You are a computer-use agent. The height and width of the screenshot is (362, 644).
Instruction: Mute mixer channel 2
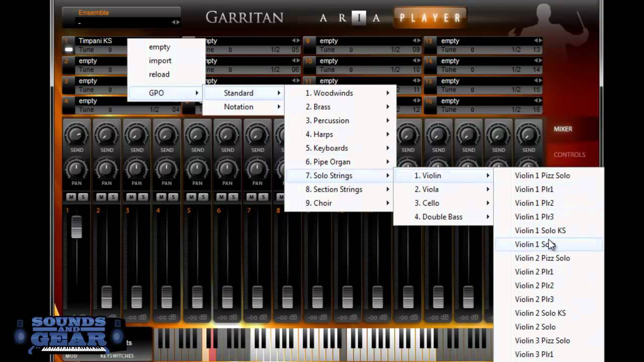click(101, 197)
